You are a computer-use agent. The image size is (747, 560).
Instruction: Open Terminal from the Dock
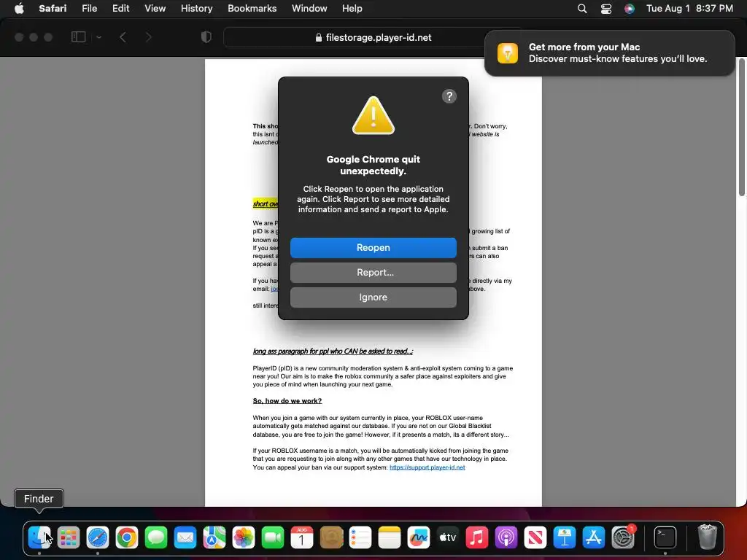click(x=665, y=537)
